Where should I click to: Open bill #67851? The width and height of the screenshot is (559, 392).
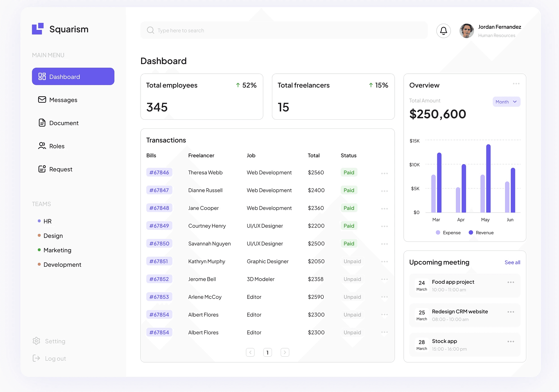pos(159,261)
